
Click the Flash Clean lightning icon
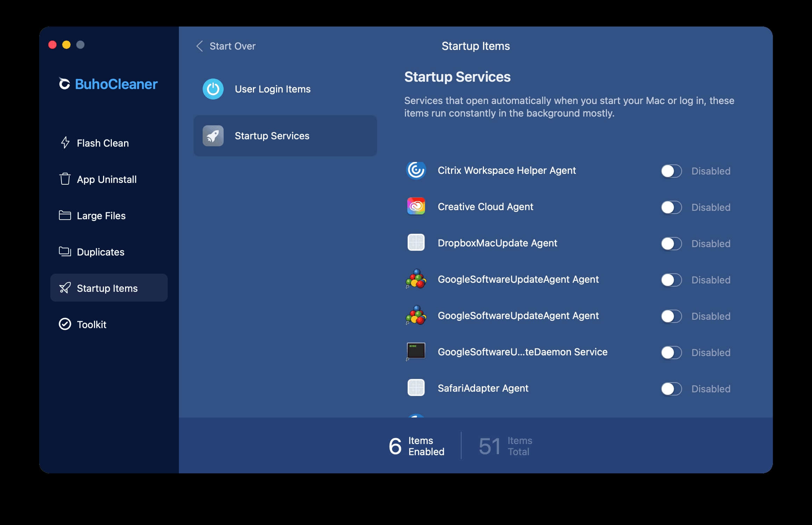click(x=65, y=143)
